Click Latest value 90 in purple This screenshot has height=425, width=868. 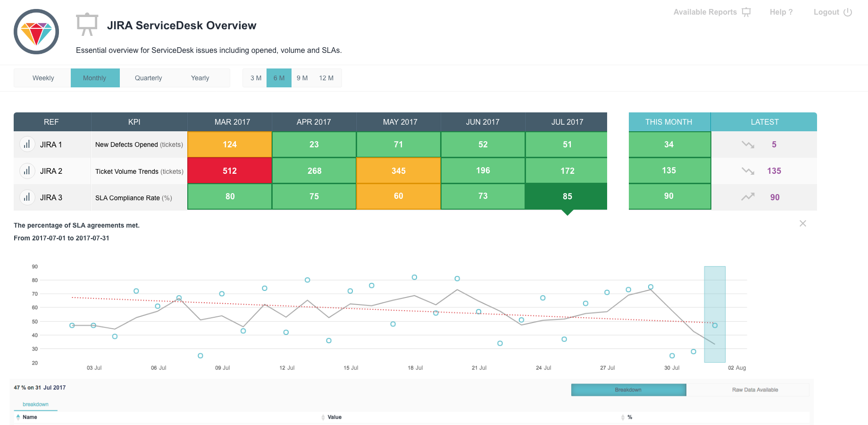(x=775, y=197)
